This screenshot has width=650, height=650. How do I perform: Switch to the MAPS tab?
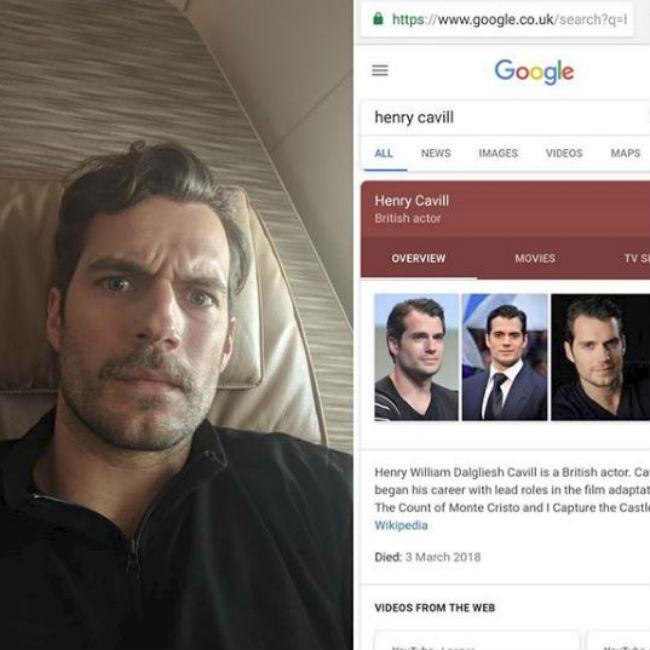point(625,153)
